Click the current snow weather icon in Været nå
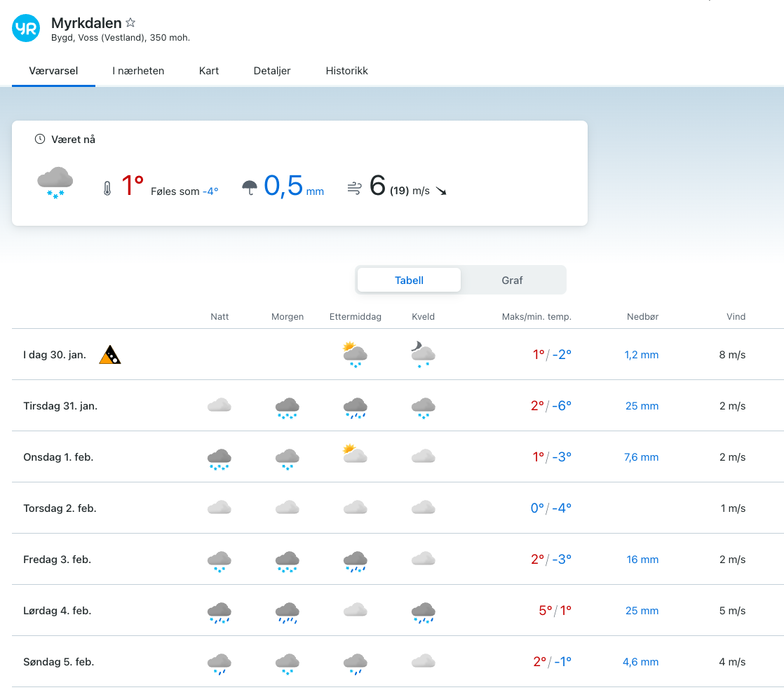This screenshot has width=784, height=690. click(55, 183)
